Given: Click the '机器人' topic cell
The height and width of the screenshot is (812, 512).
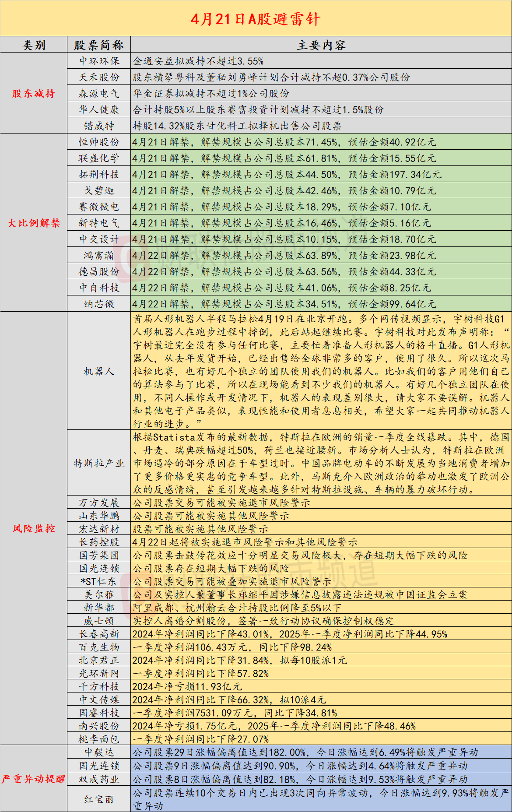Looking at the screenshot, I should (99, 371).
